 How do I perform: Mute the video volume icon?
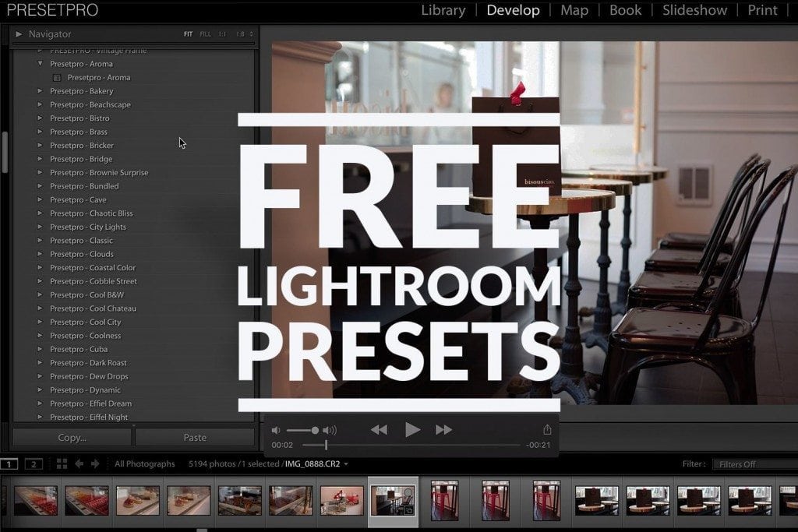(275, 430)
